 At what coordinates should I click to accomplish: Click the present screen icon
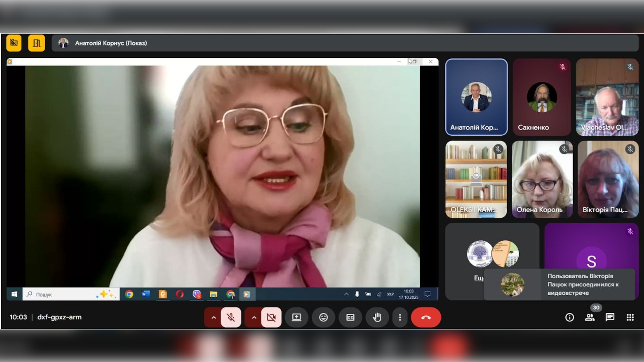tap(297, 317)
